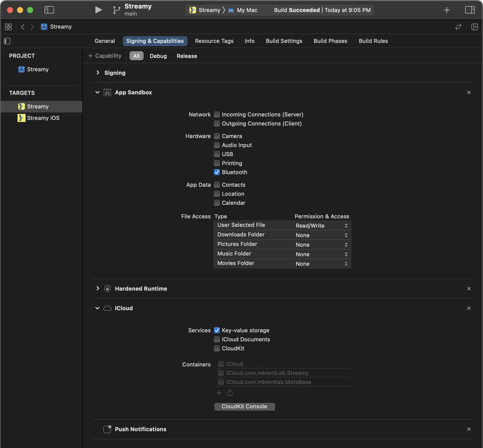
Task: Open Movies Folder permission dropdown
Action: (322, 264)
